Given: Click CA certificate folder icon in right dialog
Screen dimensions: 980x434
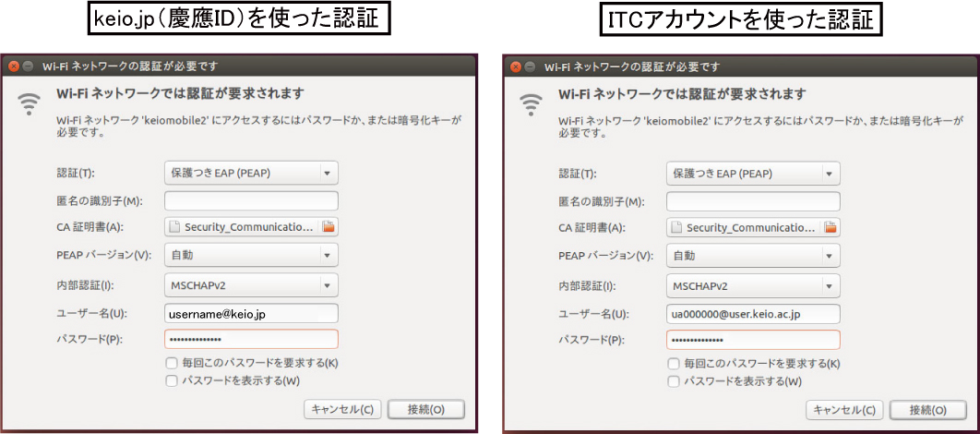Looking at the screenshot, I should (831, 227).
